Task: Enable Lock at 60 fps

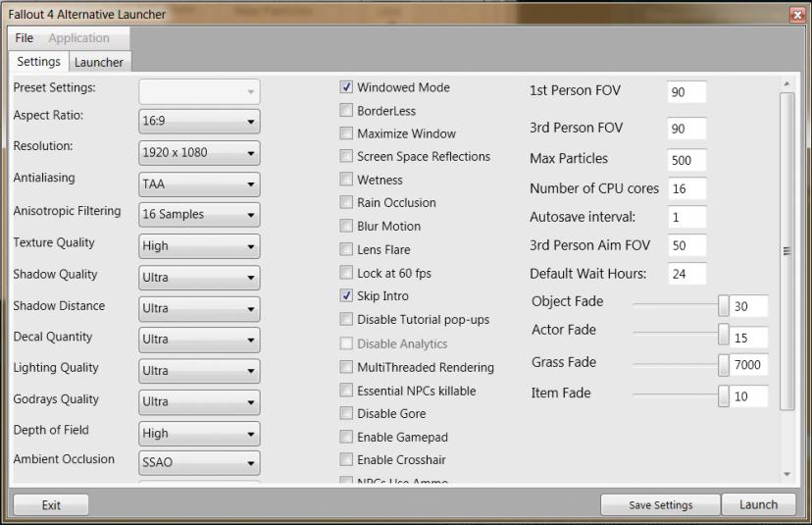Action: 346,273
